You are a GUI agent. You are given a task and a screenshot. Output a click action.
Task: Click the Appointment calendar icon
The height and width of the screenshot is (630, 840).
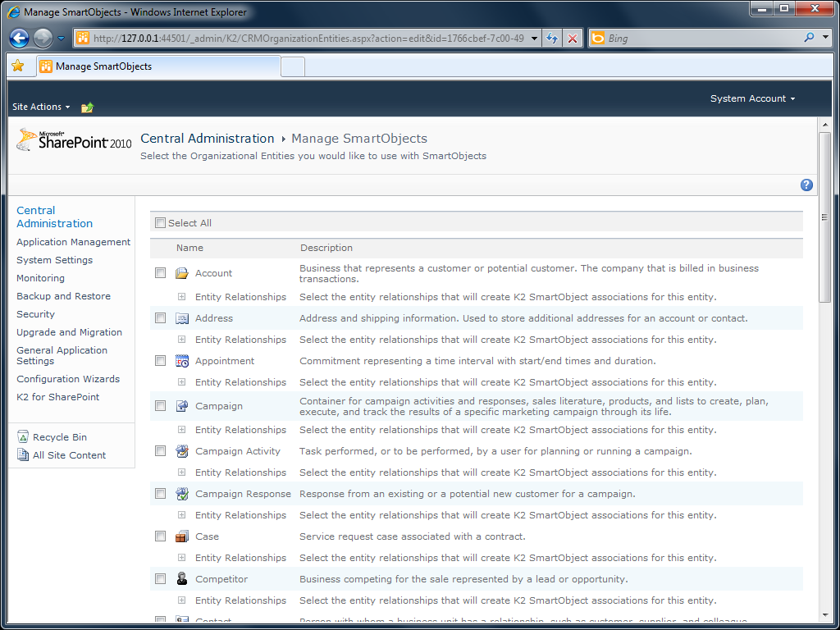click(182, 361)
